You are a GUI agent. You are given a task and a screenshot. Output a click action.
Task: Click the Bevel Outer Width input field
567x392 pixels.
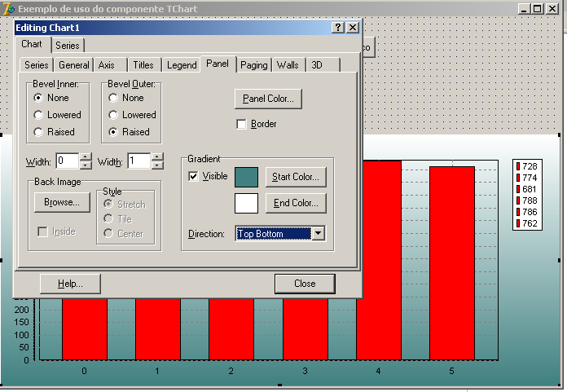point(138,161)
